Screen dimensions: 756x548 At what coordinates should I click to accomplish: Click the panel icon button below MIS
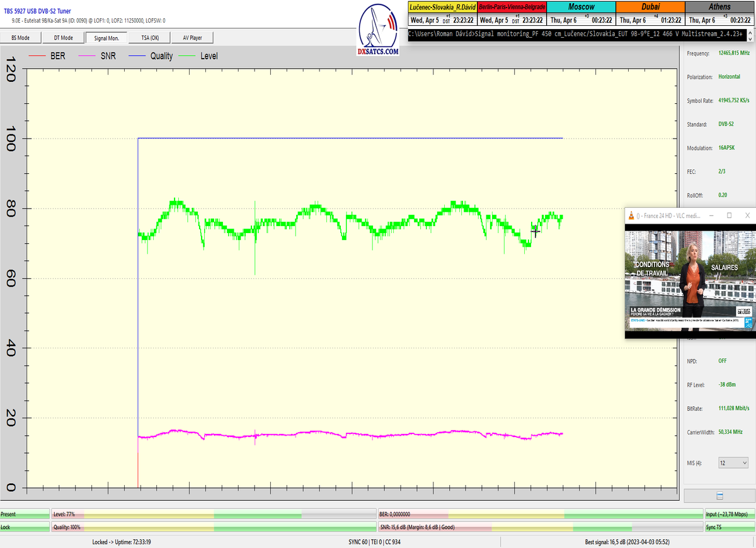click(719, 496)
